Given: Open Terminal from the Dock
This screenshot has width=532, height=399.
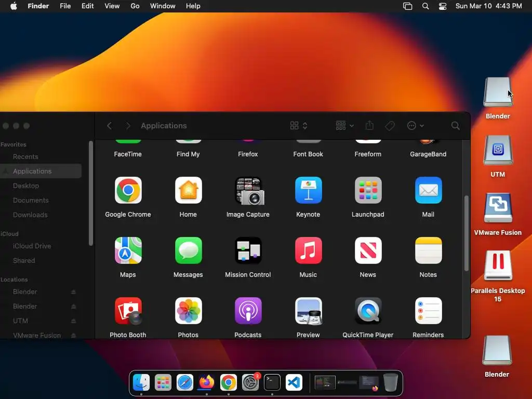Looking at the screenshot, I should tap(272, 383).
